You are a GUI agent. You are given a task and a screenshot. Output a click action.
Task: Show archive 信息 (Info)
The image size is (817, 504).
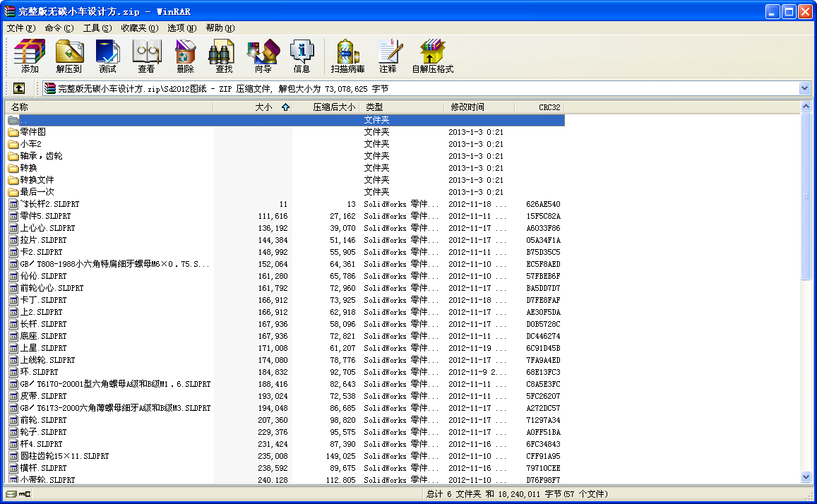(301, 56)
